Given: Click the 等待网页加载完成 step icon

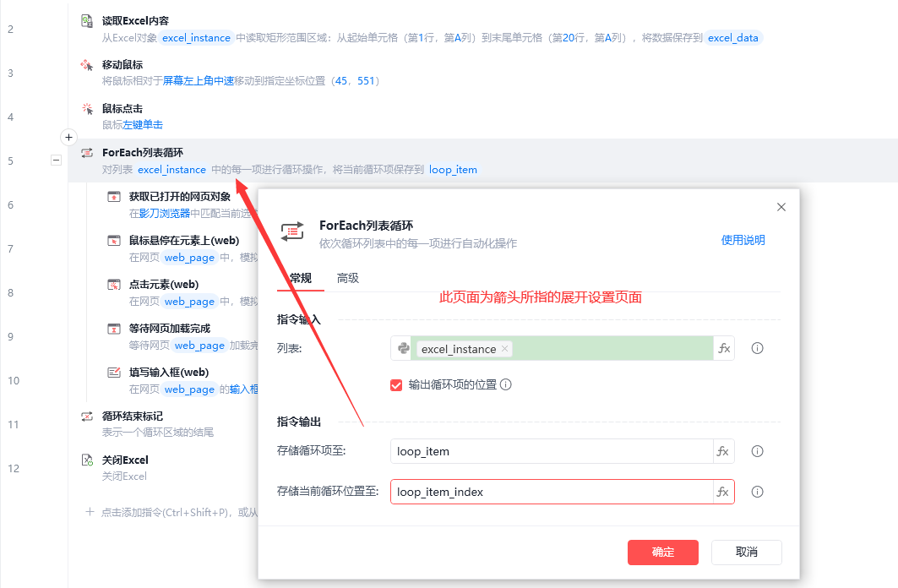Looking at the screenshot, I should 114,329.
